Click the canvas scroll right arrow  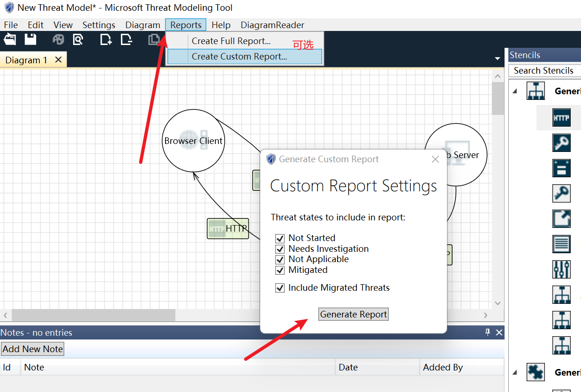(486, 315)
